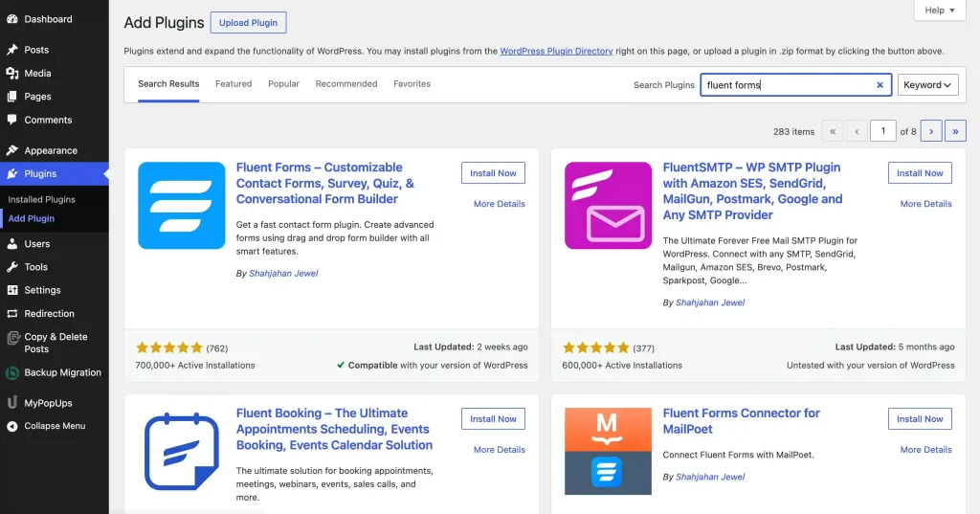Image resolution: width=980 pixels, height=514 pixels.
Task: Open Fluent Forms plugin title link
Action: (325, 183)
